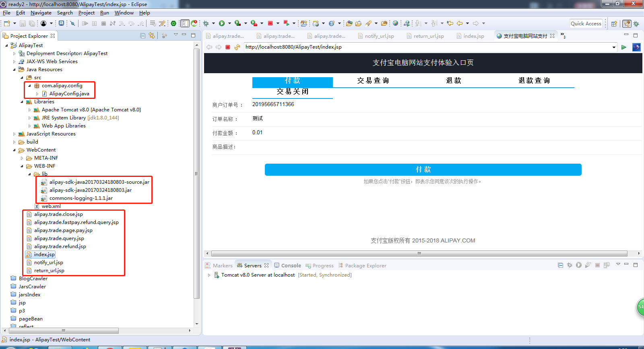Switch to Debug perspective icon

636,24
